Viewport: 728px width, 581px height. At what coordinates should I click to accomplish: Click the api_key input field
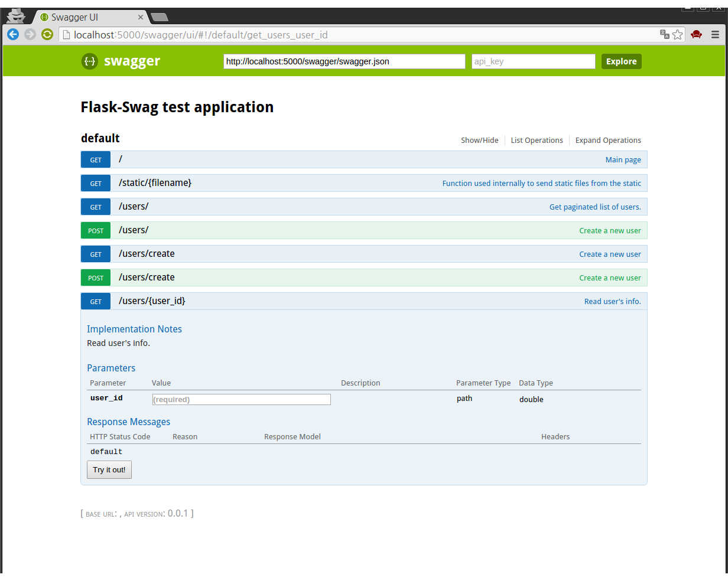tap(534, 61)
